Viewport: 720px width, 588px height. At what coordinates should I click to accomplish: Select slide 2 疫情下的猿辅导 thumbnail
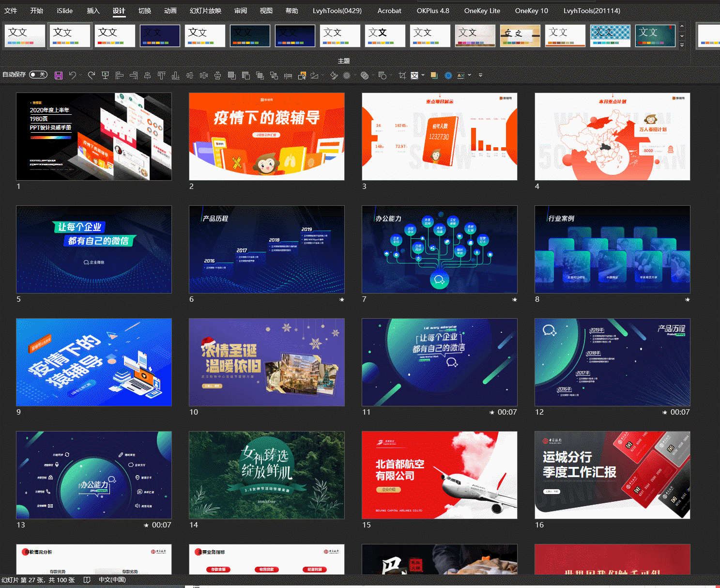[267, 137]
